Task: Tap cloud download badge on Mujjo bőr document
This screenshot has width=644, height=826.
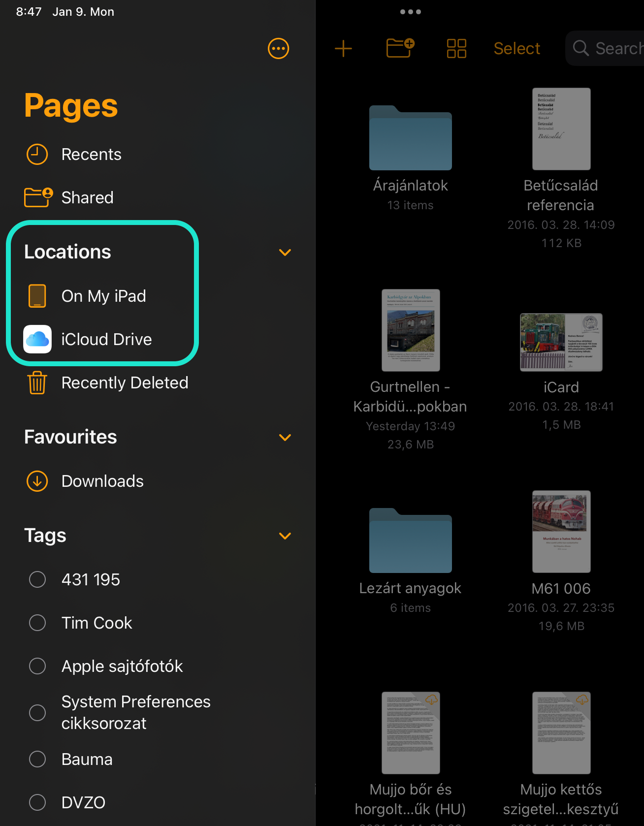Action: coord(432,699)
